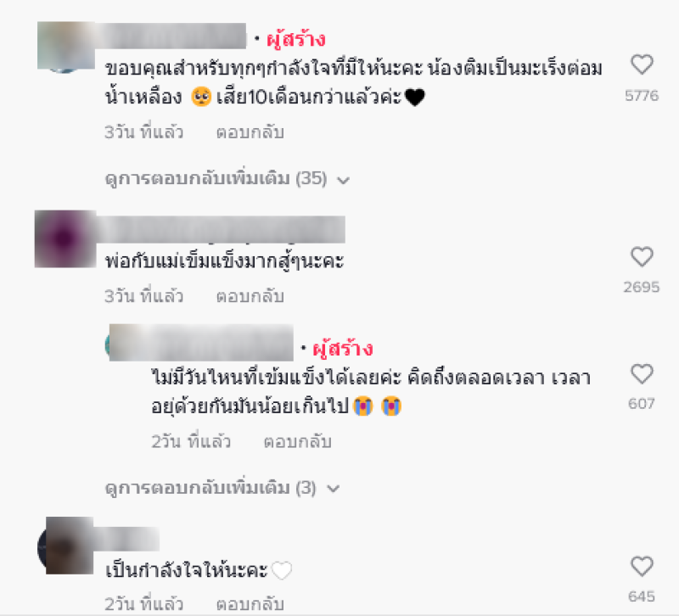Tap the heart on the 607-like reply
The width and height of the screenshot is (679, 616).
point(642,373)
